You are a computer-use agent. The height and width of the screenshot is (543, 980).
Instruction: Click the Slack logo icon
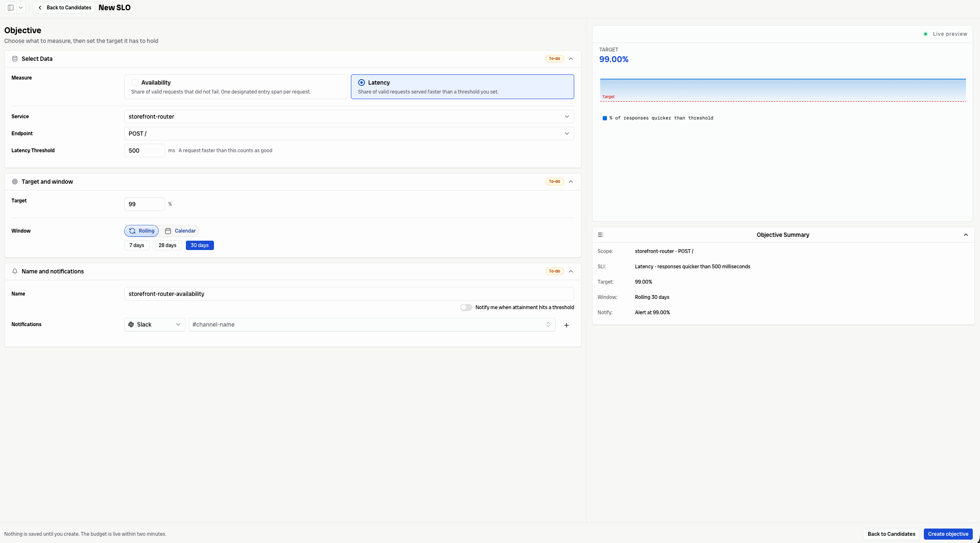coord(131,324)
